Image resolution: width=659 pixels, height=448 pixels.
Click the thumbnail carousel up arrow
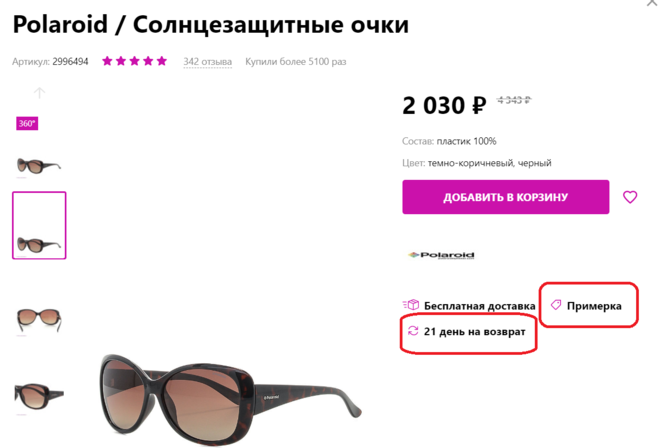(40, 93)
